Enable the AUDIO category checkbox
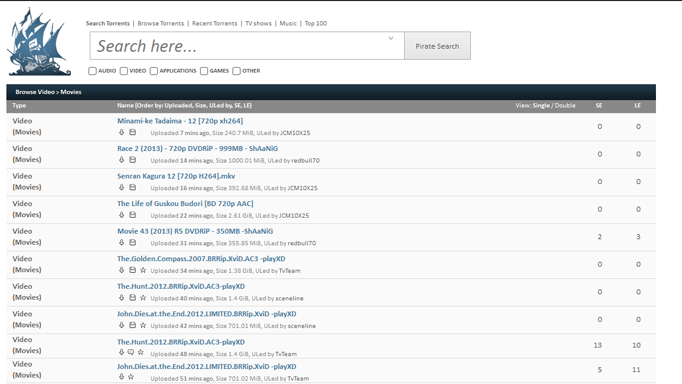The width and height of the screenshot is (682, 384). point(92,71)
